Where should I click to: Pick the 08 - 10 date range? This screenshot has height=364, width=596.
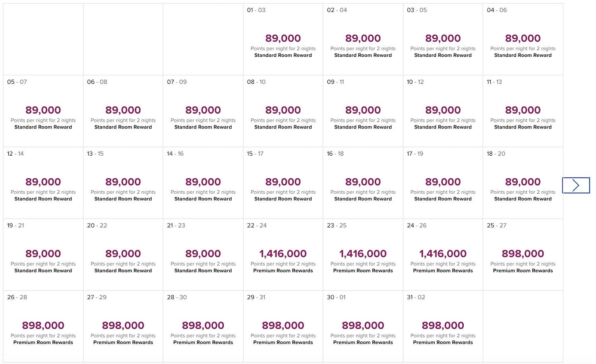283,111
